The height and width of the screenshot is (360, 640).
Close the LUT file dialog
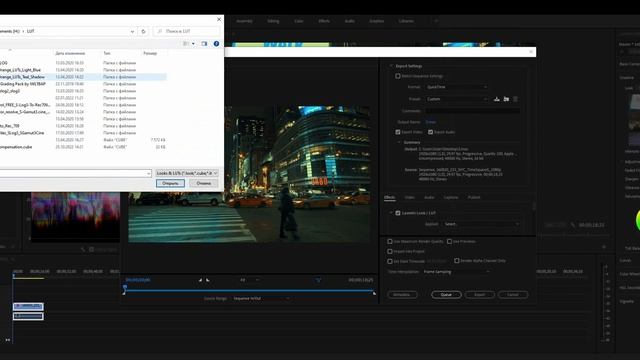tap(219, 19)
